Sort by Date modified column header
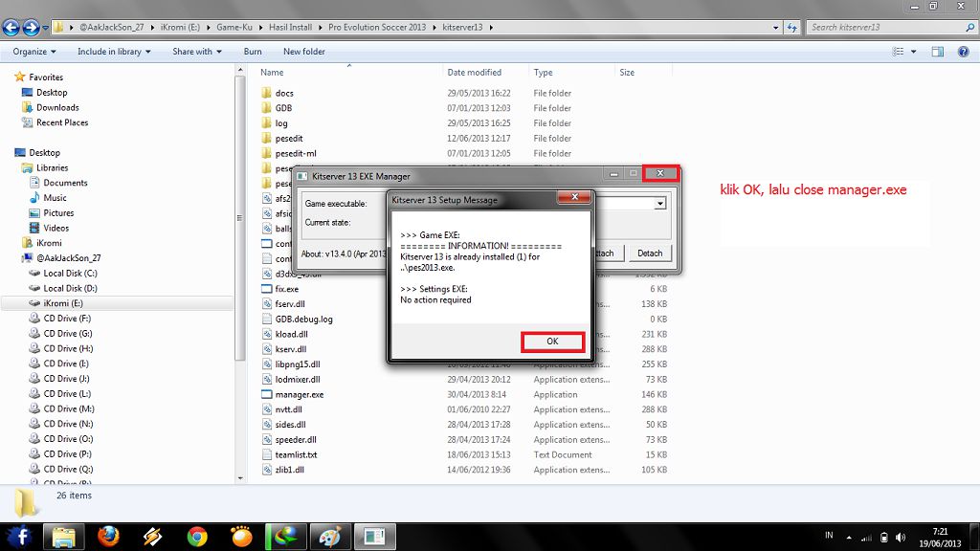 [475, 73]
